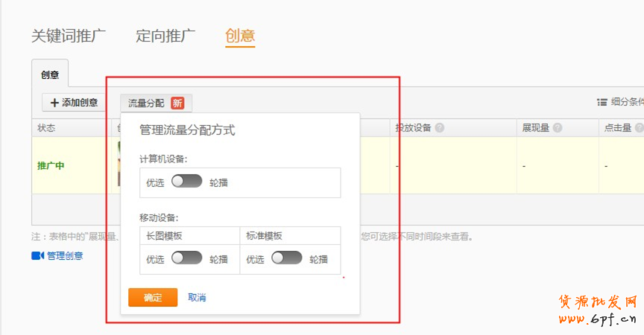
Task: Click help icon beside 投放设备
Action: [x=440, y=128]
